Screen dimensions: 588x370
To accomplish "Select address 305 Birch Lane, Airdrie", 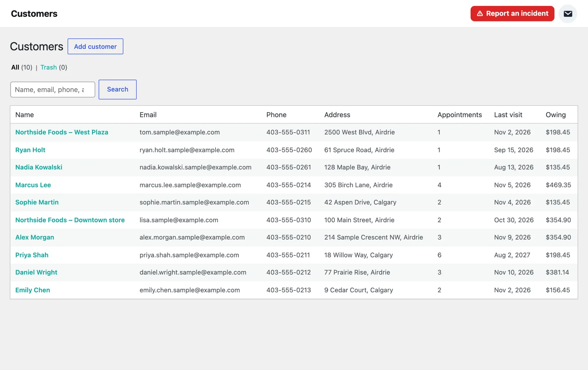I will 358,185.
